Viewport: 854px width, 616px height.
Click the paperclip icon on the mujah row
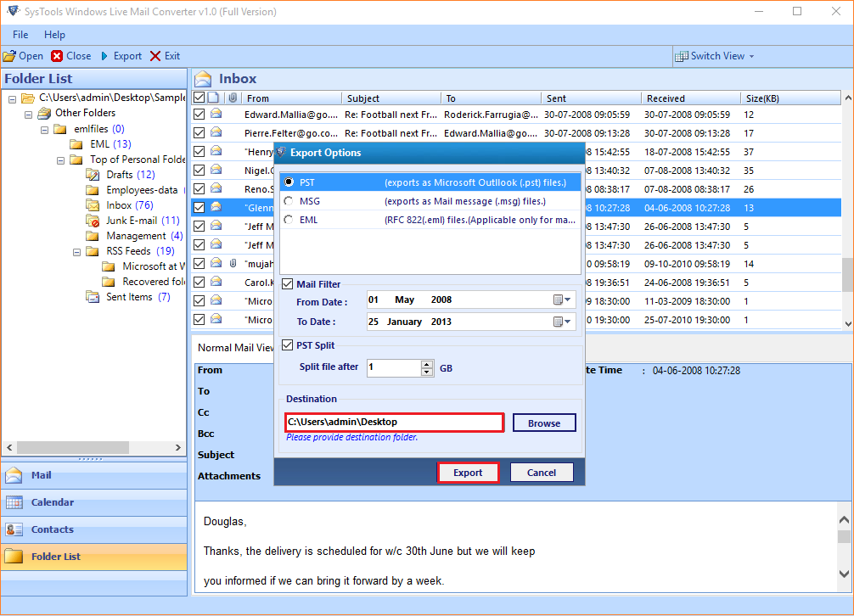coord(233,263)
